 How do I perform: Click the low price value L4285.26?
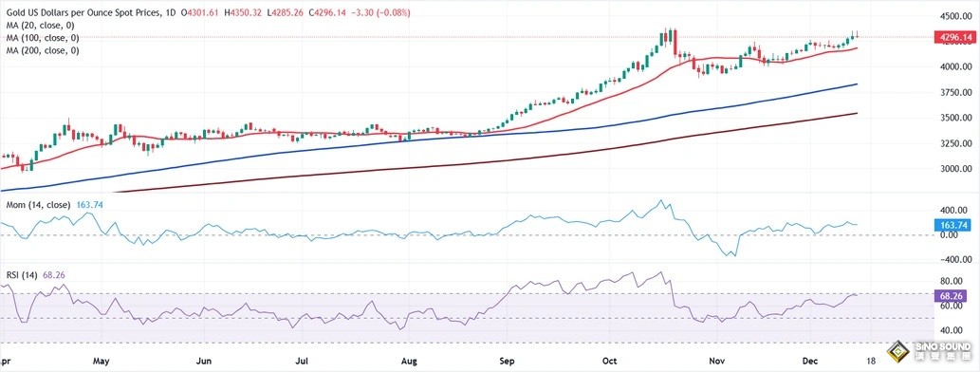click(285, 13)
